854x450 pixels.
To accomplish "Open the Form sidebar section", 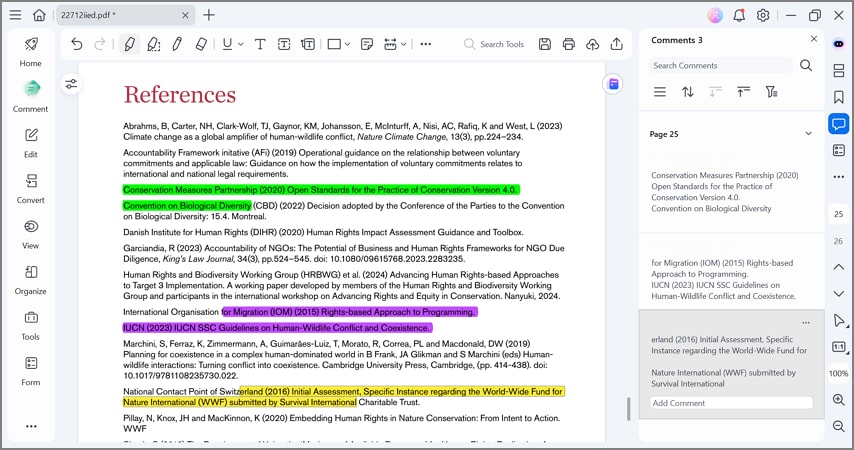I will coord(30,371).
